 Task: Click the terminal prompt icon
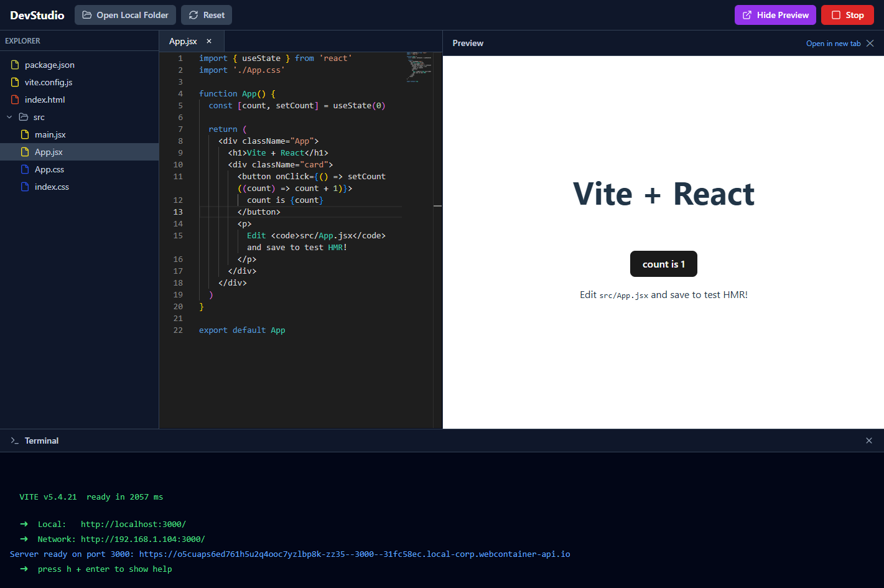point(14,441)
